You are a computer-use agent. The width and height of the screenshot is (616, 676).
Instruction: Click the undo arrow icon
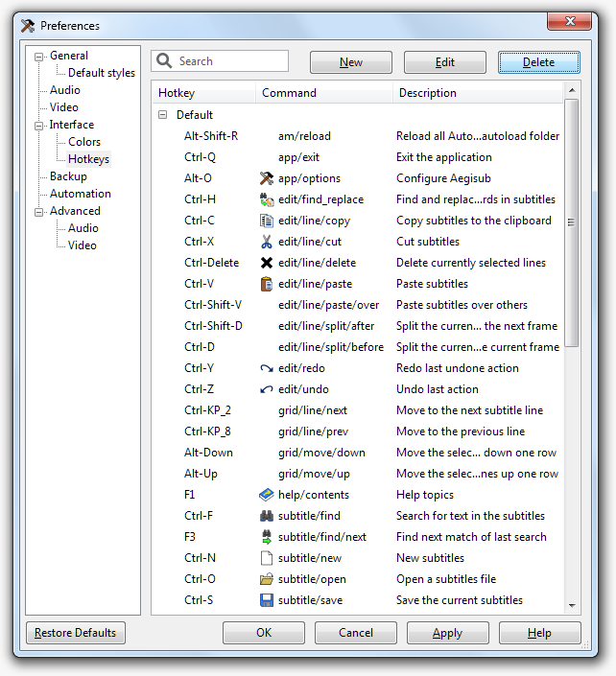(267, 389)
